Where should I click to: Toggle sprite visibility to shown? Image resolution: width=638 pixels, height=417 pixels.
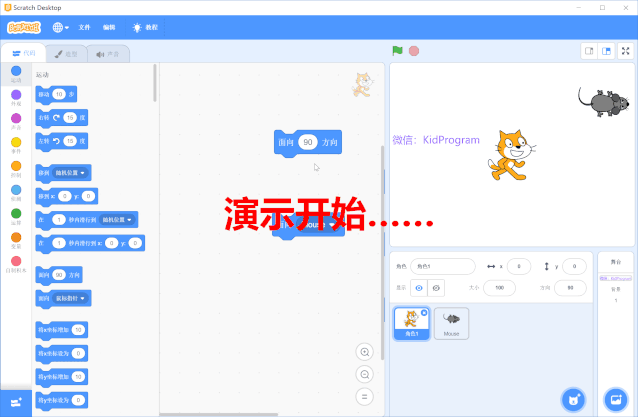418,287
